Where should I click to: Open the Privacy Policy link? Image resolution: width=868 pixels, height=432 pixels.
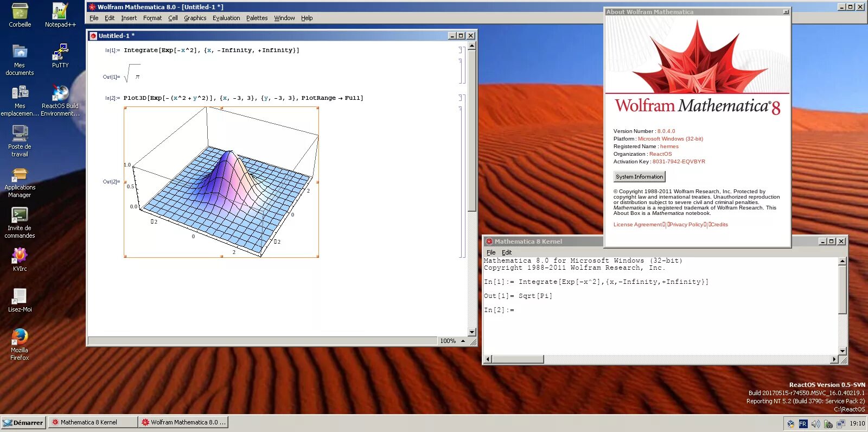pyautogui.click(x=686, y=225)
